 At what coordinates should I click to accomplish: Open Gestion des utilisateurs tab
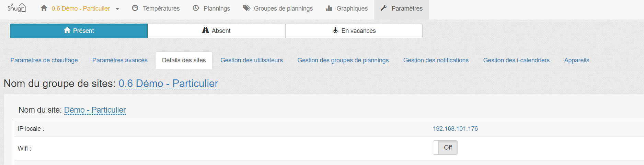point(252,60)
